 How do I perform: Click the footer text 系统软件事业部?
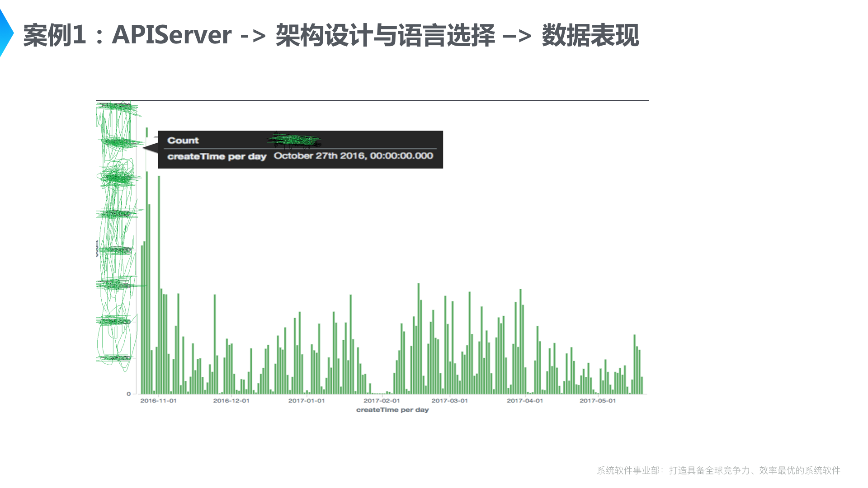(x=628, y=470)
